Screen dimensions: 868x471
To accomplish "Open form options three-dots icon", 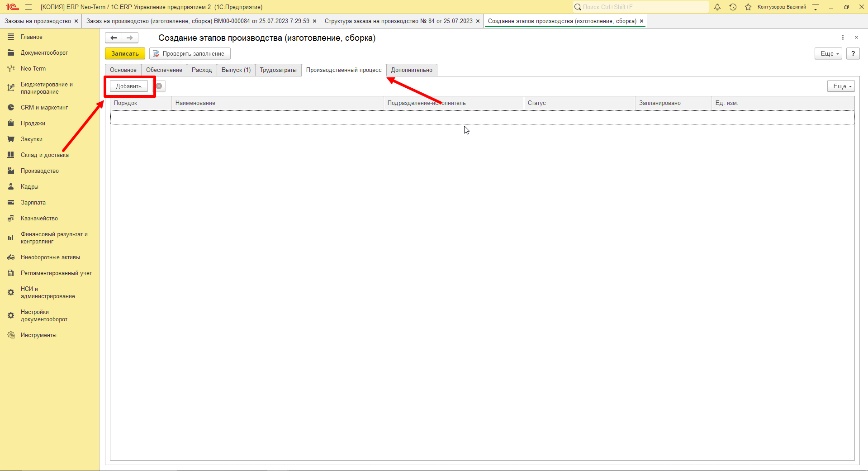I will coord(843,38).
